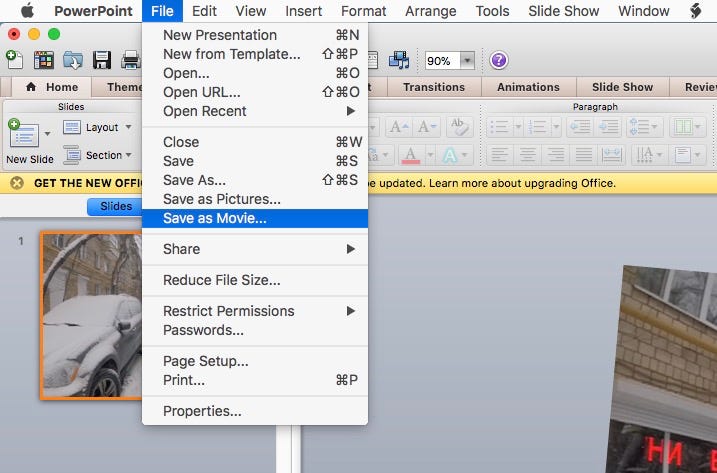The image size is (717, 473).
Task: Choose Save from File menu
Action: 255,161
